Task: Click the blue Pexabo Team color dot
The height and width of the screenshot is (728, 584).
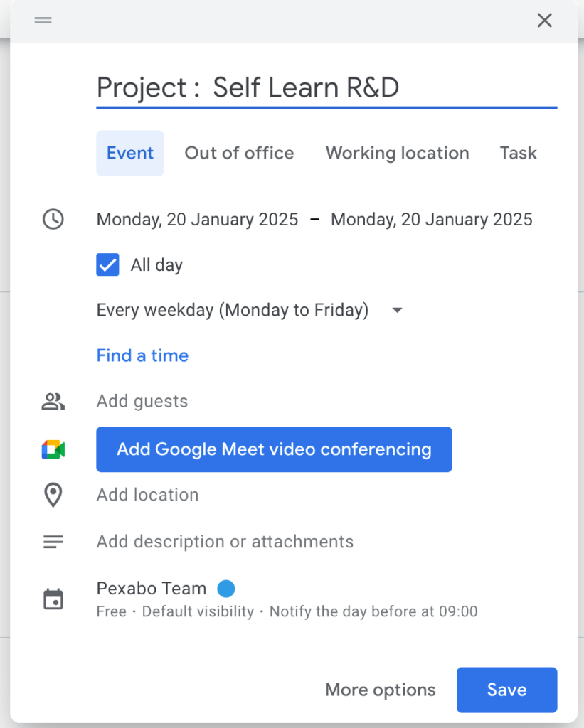Action: (x=226, y=589)
